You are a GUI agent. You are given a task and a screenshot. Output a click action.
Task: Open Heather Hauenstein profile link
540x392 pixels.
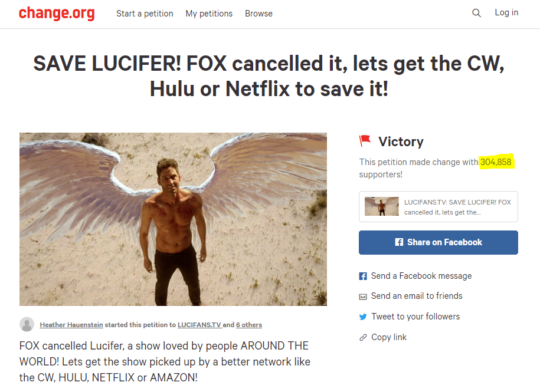click(71, 325)
